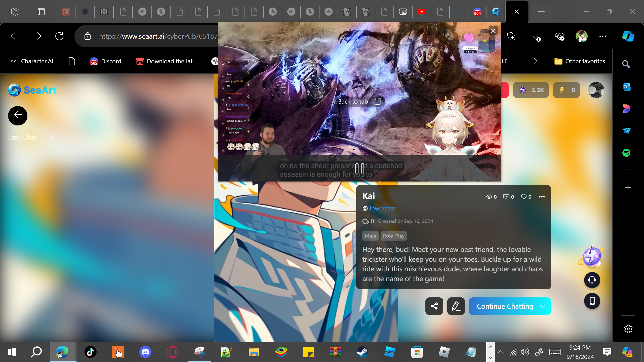Switch to the YouTube tab
644x362 pixels.
(422, 12)
